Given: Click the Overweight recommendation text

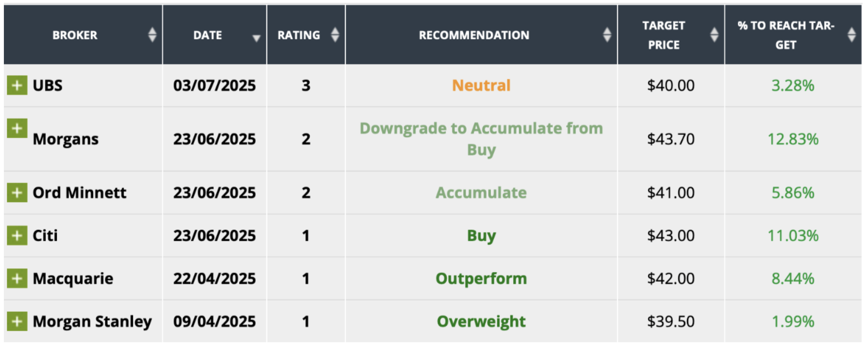Looking at the screenshot, I should pyautogui.click(x=481, y=321).
